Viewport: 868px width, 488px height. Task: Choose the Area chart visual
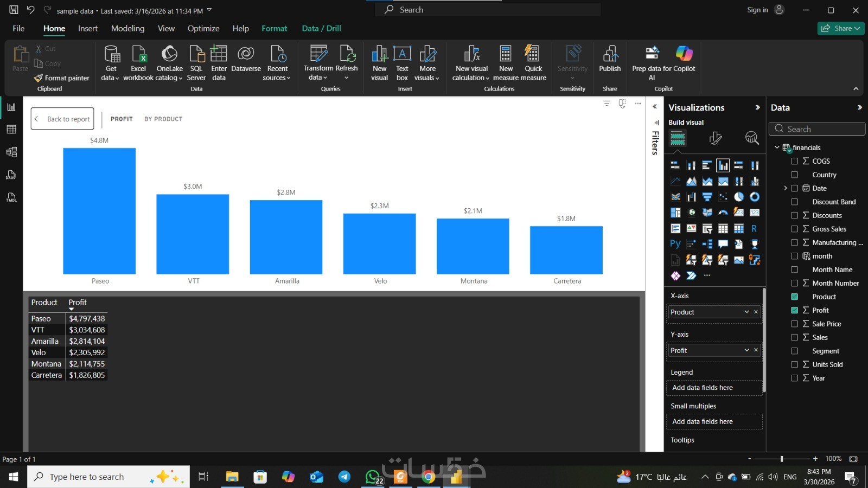pos(691,181)
